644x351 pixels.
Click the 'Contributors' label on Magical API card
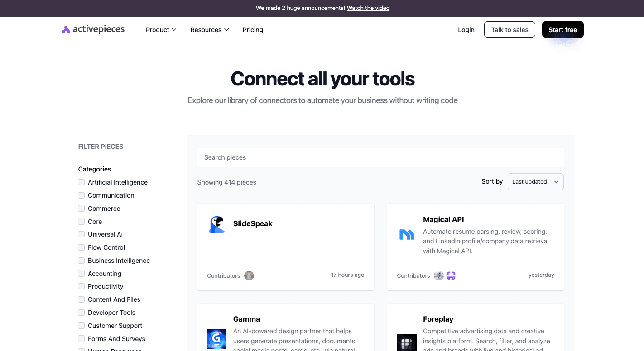tap(413, 275)
